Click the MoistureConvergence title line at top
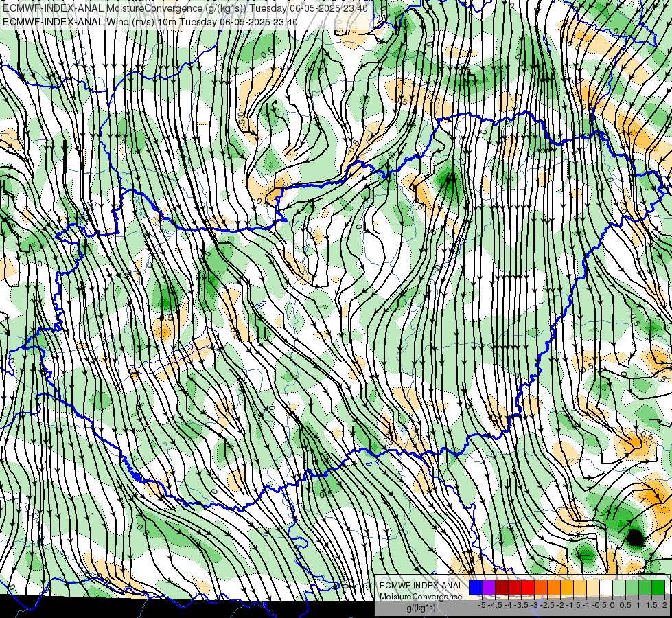This screenshot has width=672, height=618. click(185, 8)
